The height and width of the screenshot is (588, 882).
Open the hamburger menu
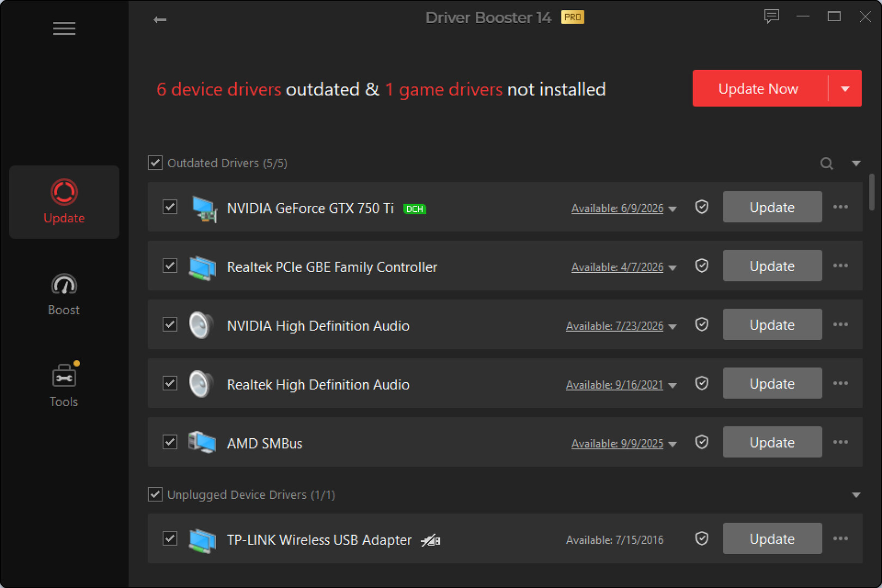64,28
